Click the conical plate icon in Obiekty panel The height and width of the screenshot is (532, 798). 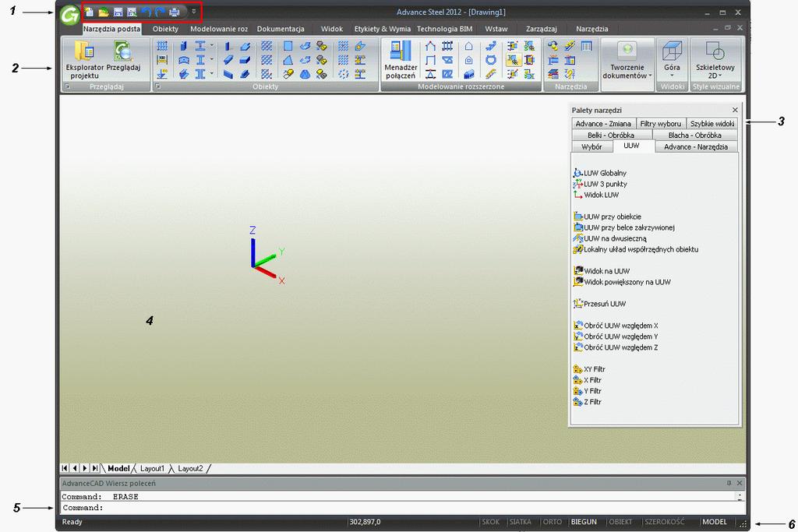pyautogui.click(x=305, y=74)
